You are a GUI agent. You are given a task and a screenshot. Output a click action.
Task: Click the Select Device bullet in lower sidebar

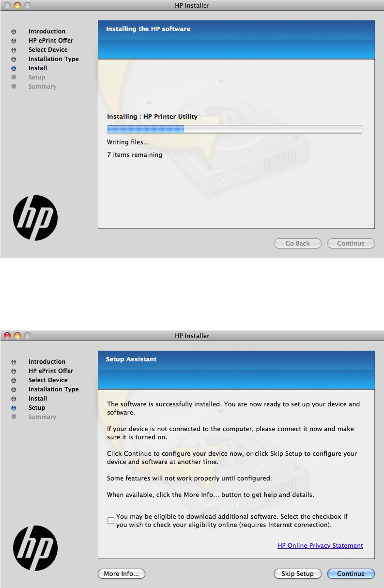point(14,380)
